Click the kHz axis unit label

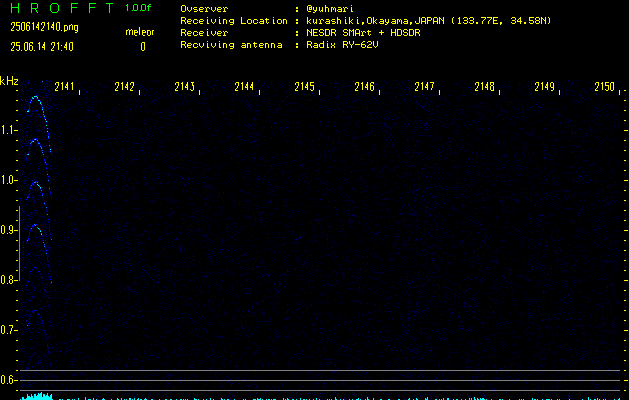[9, 81]
